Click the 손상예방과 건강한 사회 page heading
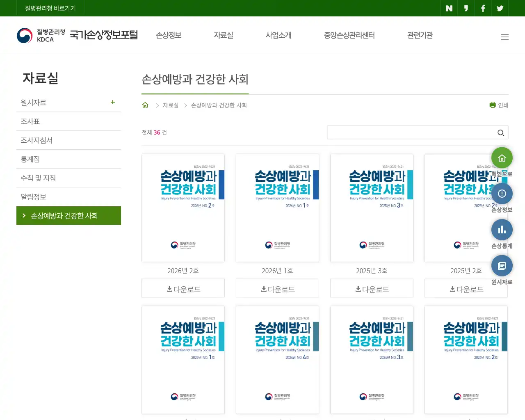The image size is (525, 420). coord(195,79)
